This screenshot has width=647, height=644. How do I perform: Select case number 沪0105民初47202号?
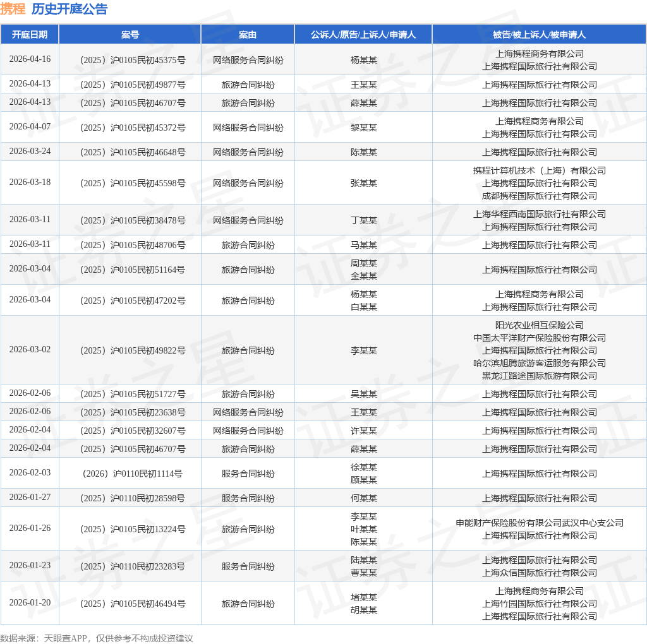coord(133,301)
